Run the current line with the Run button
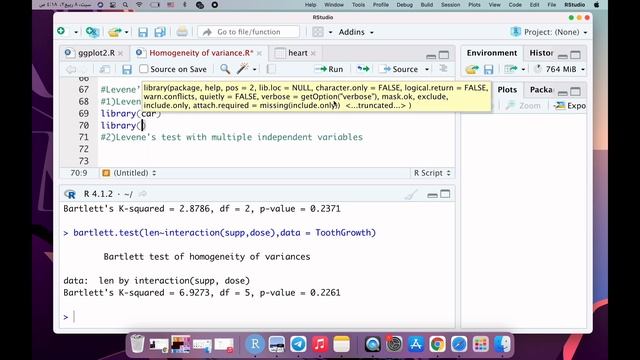 coord(329,69)
